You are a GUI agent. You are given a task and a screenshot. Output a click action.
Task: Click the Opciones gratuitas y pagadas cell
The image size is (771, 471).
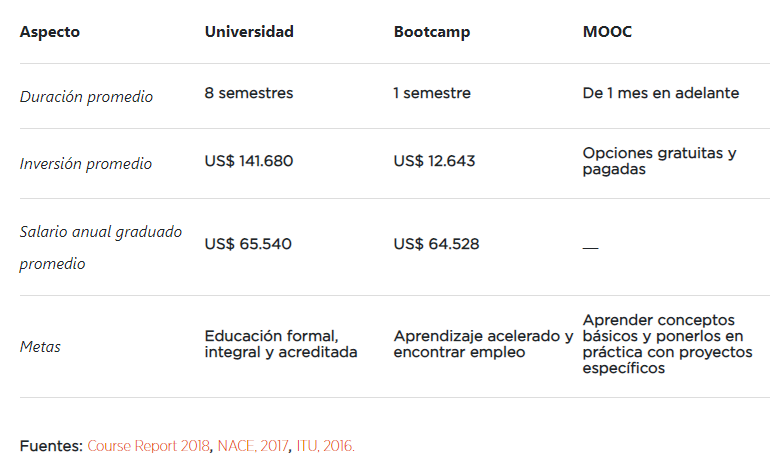(659, 161)
